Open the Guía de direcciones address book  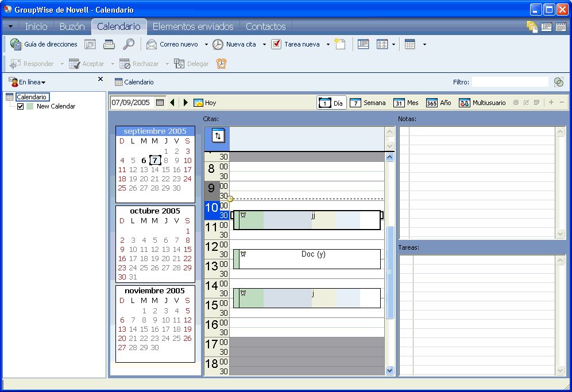[x=44, y=44]
